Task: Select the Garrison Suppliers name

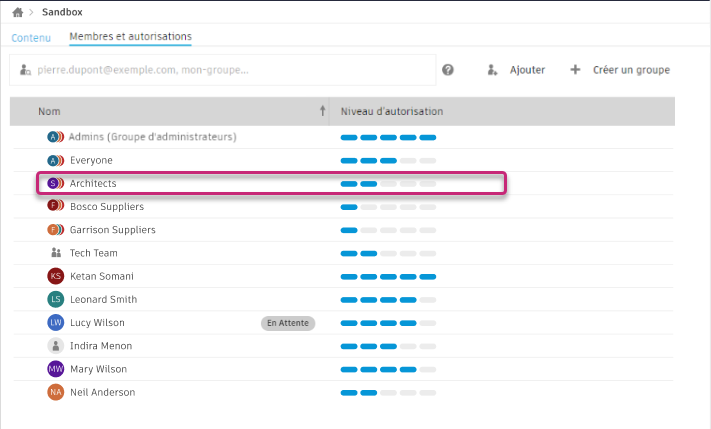Action: 112,229
